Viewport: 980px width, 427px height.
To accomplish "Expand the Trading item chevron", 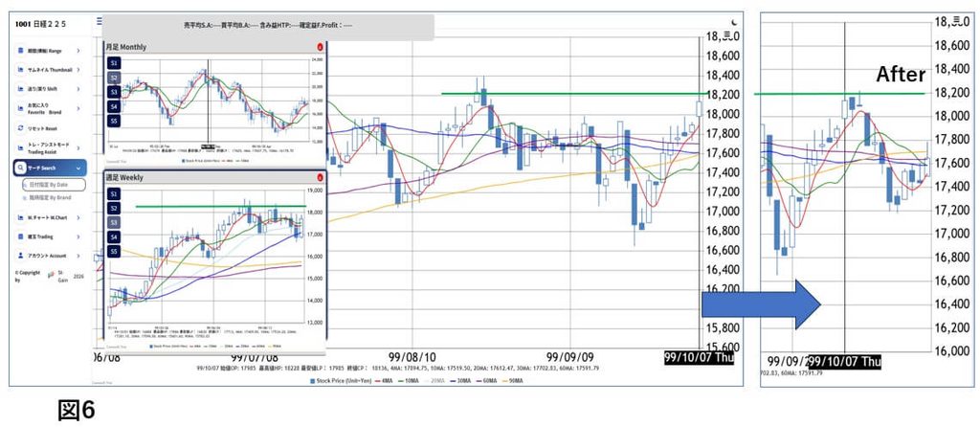I will 78,236.
